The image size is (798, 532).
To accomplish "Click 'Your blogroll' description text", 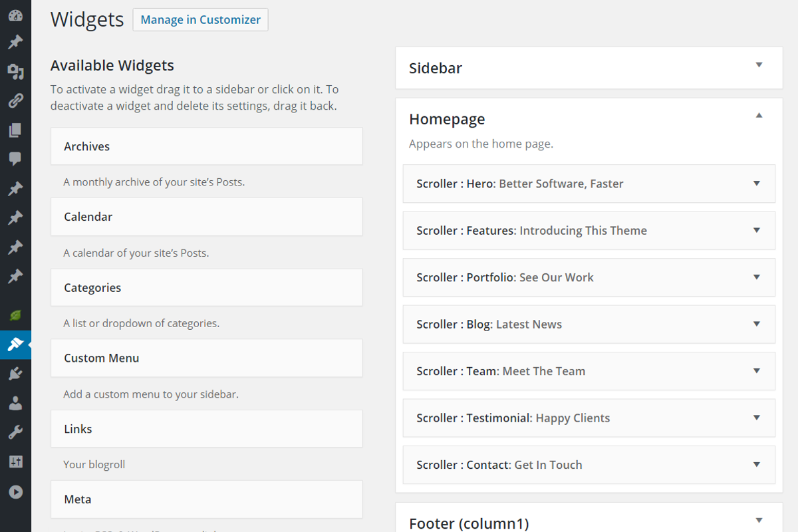I will point(94,465).
